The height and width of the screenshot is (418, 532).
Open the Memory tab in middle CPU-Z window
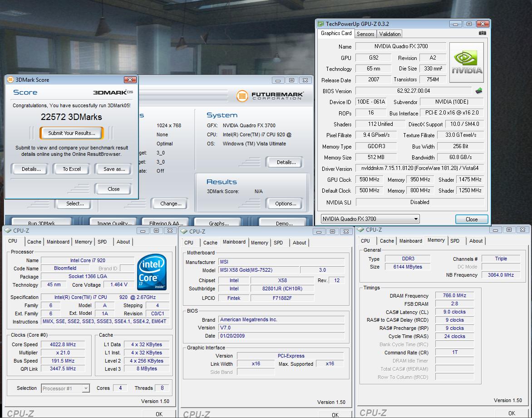260,243
